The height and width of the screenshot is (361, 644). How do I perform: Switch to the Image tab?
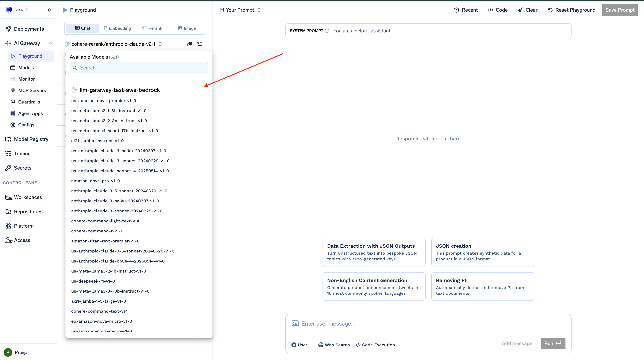pos(187,28)
